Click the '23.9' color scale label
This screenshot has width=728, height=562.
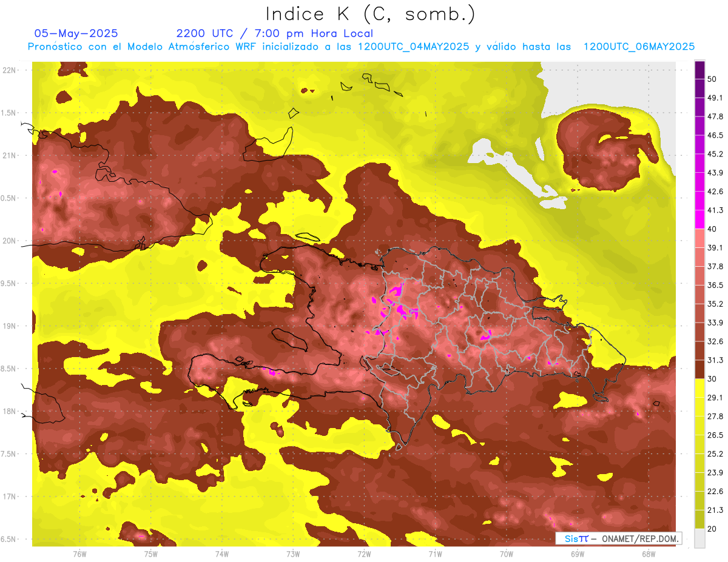point(715,473)
